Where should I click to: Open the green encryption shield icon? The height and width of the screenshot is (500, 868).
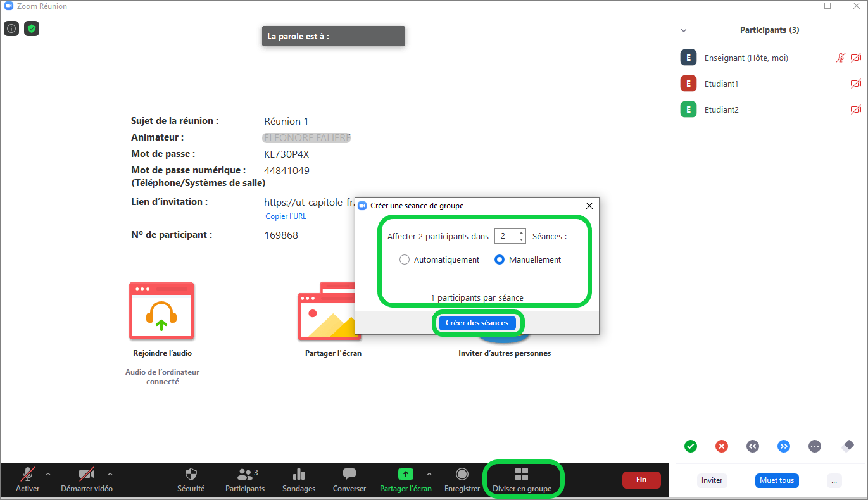[32, 28]
